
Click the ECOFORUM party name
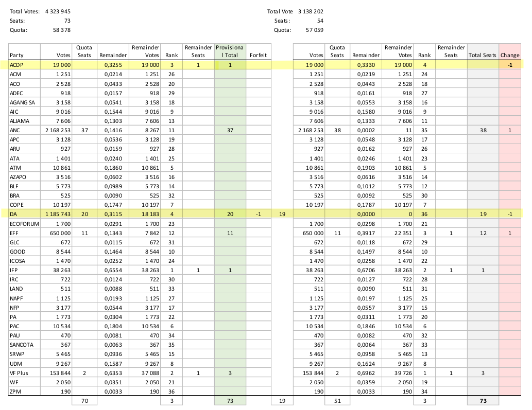point(24,224)
